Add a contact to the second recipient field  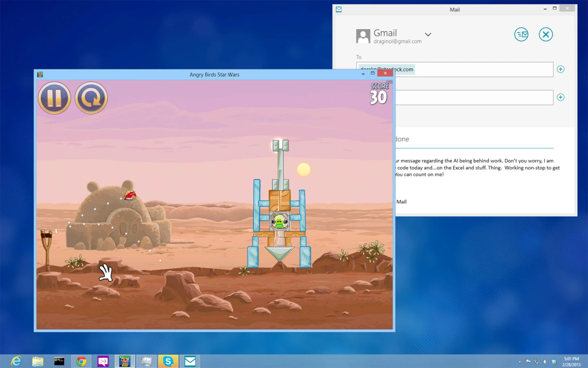click(x=561, y=97)
